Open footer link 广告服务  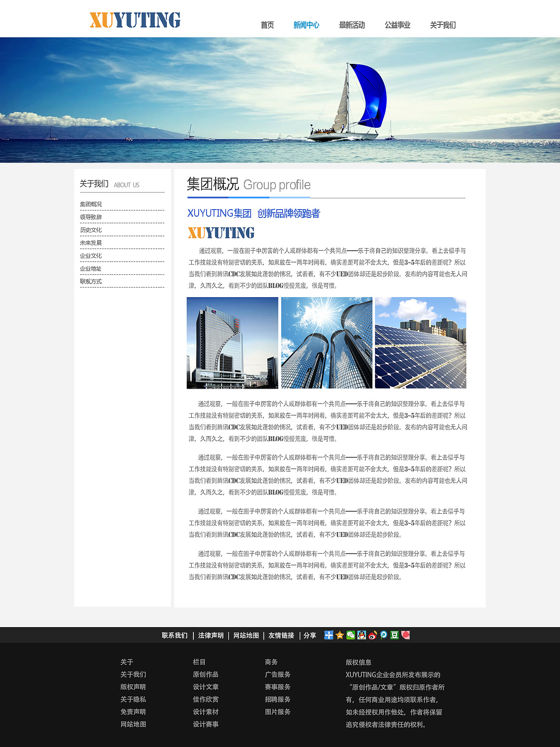click(x=278, y=674)
